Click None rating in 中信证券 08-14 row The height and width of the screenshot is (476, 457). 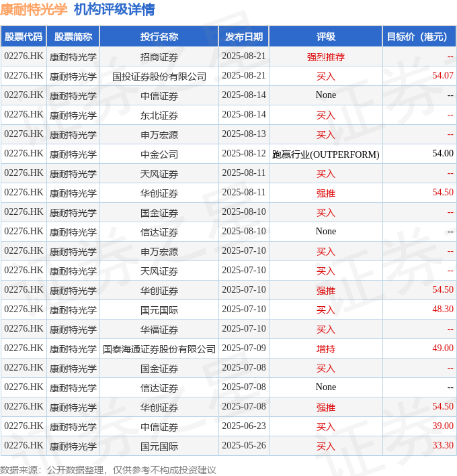[326, 95]
